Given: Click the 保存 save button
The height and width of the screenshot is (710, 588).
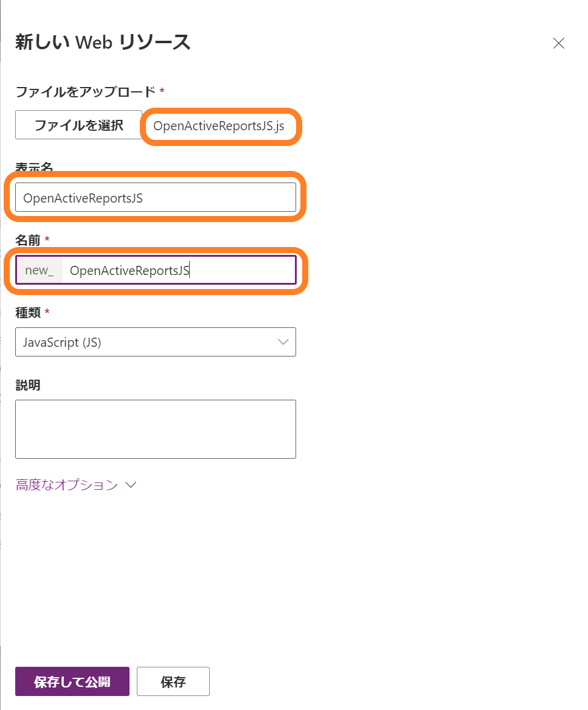Looking at the screenshot, I should [x=173, y=681].
